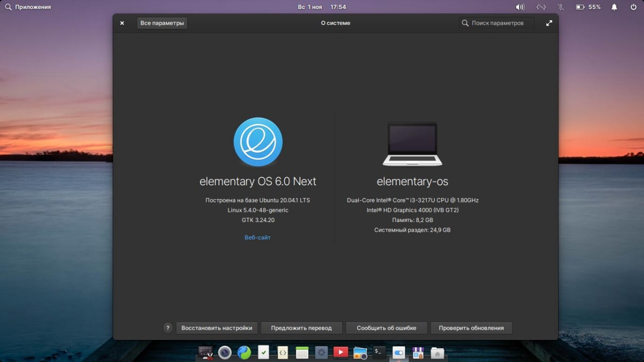
Task: Click the Ubuntu 20.04.1 LTS line
Action: 258,200
